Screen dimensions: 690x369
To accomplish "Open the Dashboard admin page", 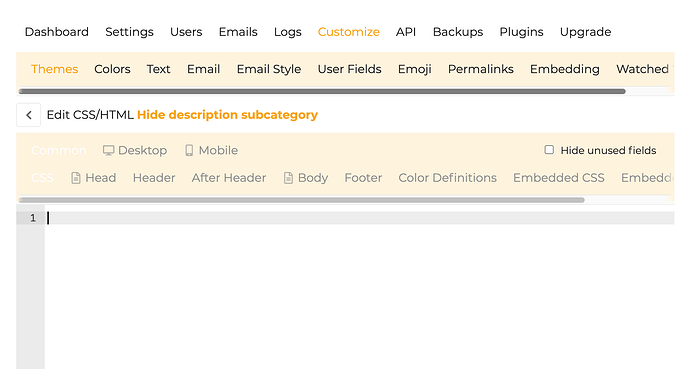I will (57, 32).
